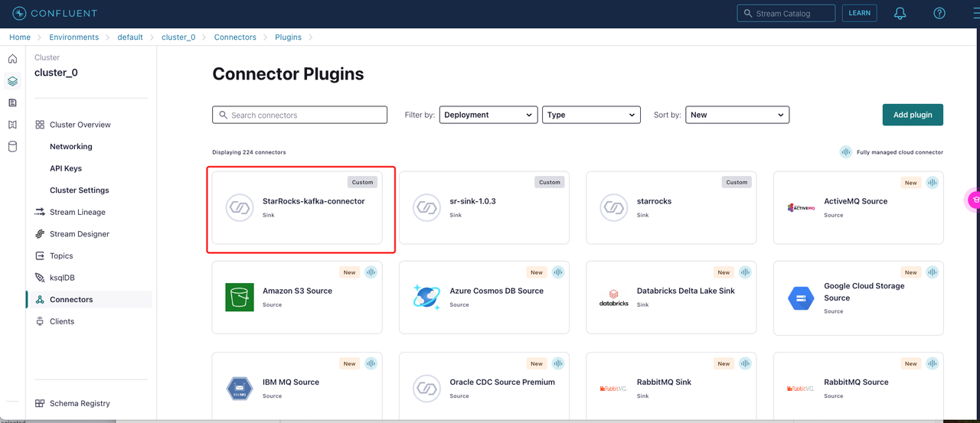The width and height of the screenshot is (980, 423).
Task: Click the Confluent logo in header
Action: pyautogui.click(x=54, y=14)
